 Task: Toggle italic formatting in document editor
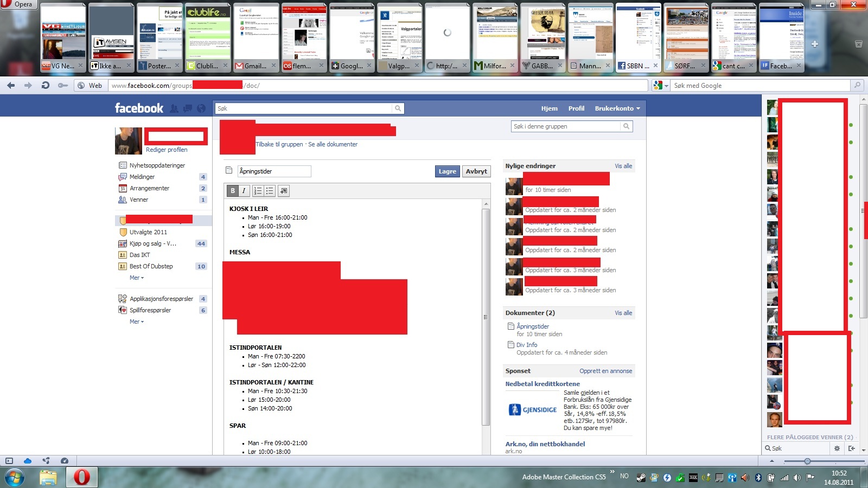coord(244,191)
